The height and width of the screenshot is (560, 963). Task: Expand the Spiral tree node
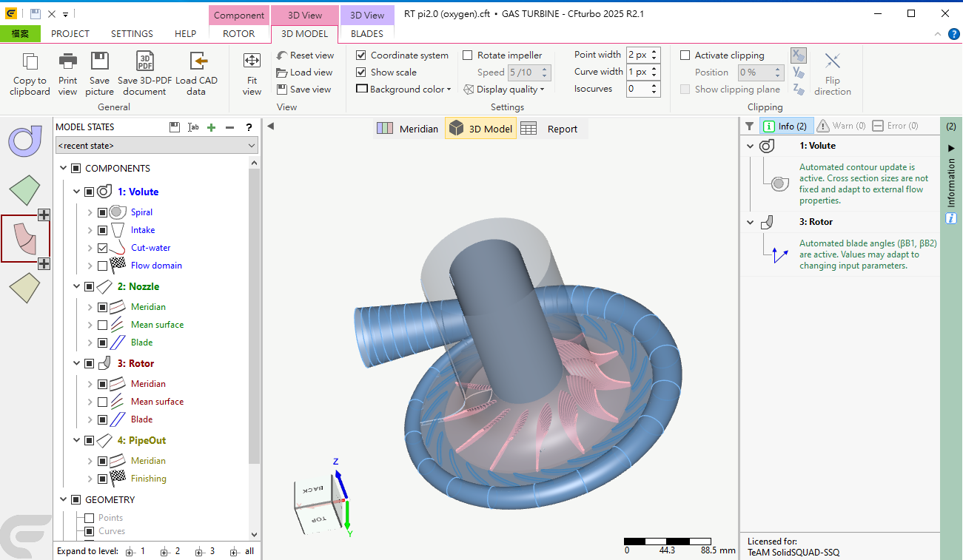click(90, 212)
